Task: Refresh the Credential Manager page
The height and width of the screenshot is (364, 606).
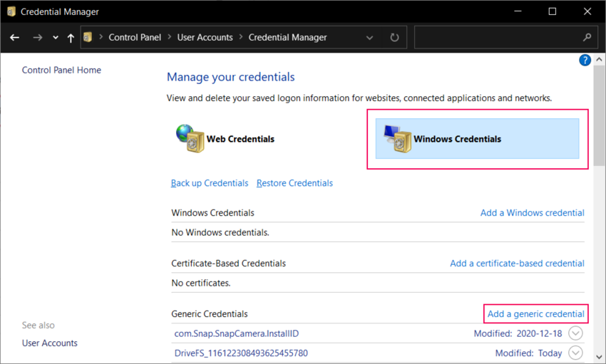Action: [394, 37]
